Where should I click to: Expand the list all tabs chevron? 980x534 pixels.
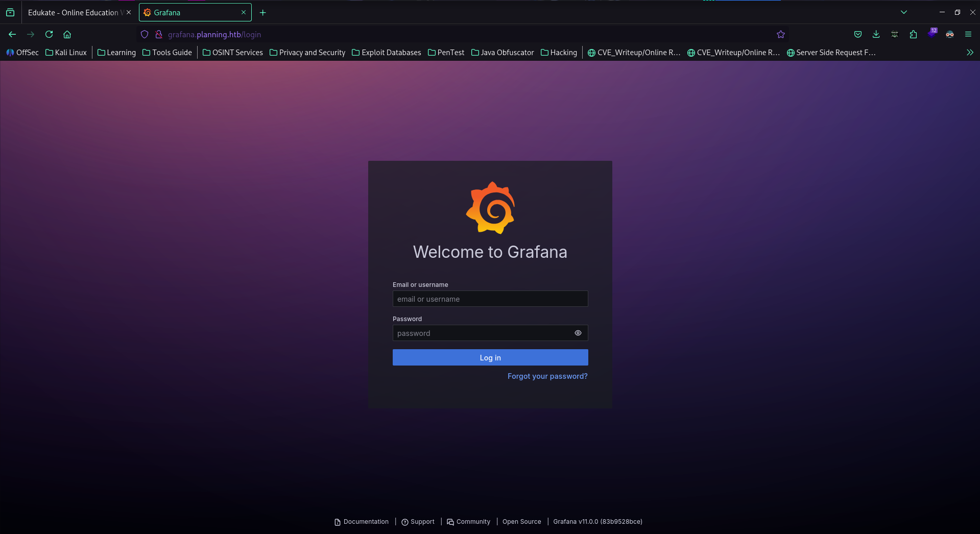(903, 12)
